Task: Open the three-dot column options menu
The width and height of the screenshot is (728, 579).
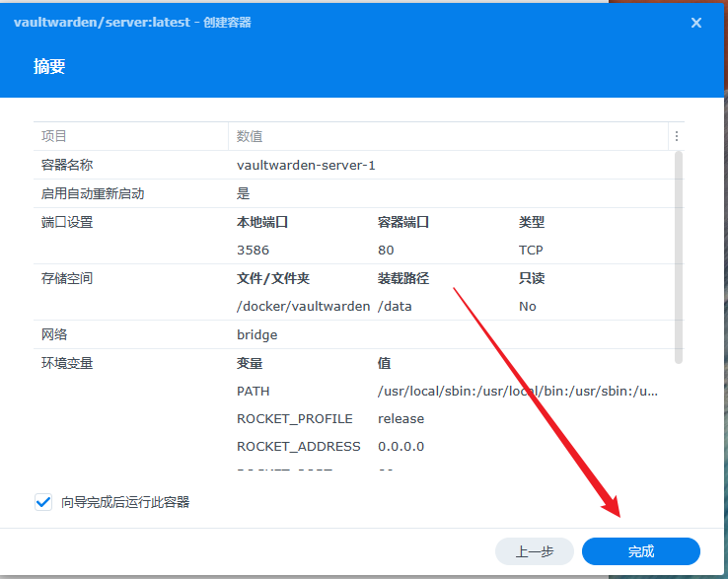Action: (676, 136)
